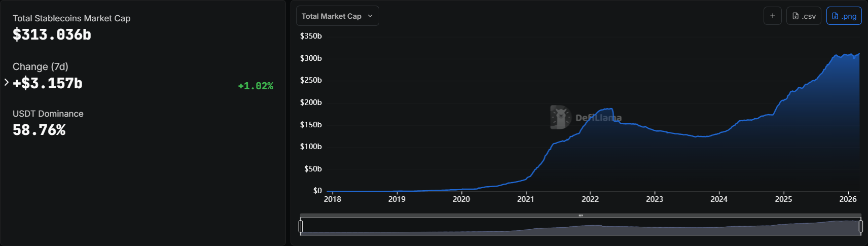The height and width of the screenshot is (246, 868).
Task: Open the Total Market Cap dropdown
Action: coord(337,16)
